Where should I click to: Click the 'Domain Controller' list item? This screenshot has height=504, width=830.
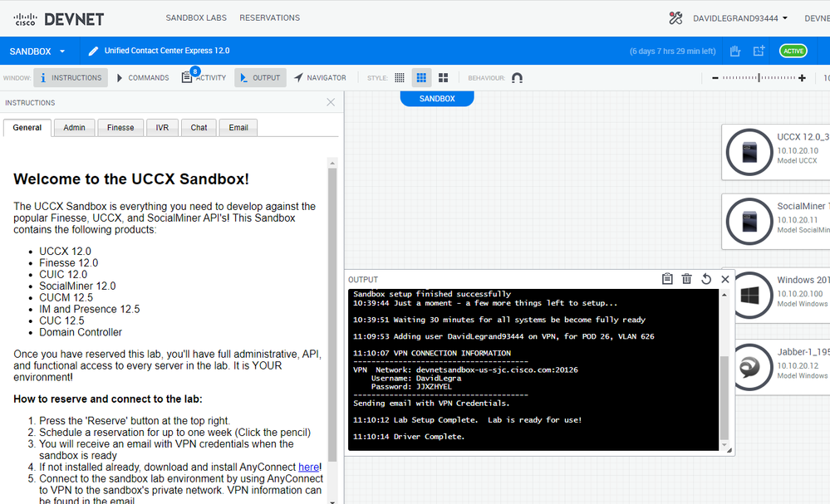coord(81,332)
